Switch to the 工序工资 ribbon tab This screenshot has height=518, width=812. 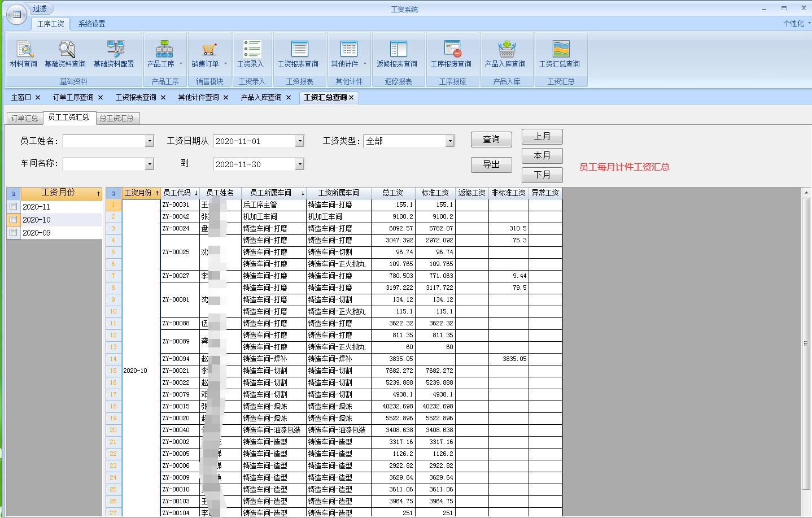coord(51,24)
